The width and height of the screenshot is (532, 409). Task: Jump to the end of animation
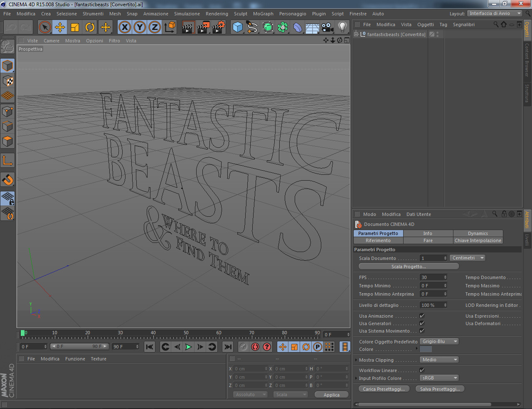coord(228,347)
